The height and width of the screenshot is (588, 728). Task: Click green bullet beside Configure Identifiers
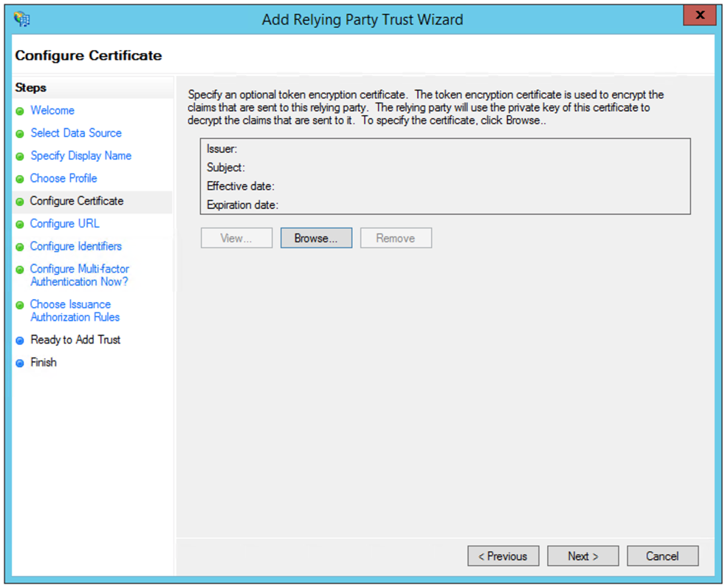pos(19,247)
